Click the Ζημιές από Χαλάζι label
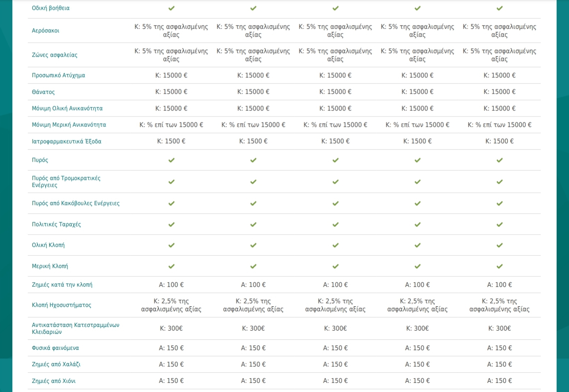Viewport: 569px width, 392px height. coord(56,364)
